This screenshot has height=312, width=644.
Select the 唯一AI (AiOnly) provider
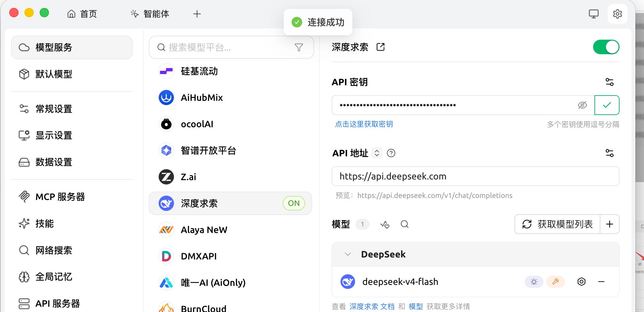pos(230,283)
